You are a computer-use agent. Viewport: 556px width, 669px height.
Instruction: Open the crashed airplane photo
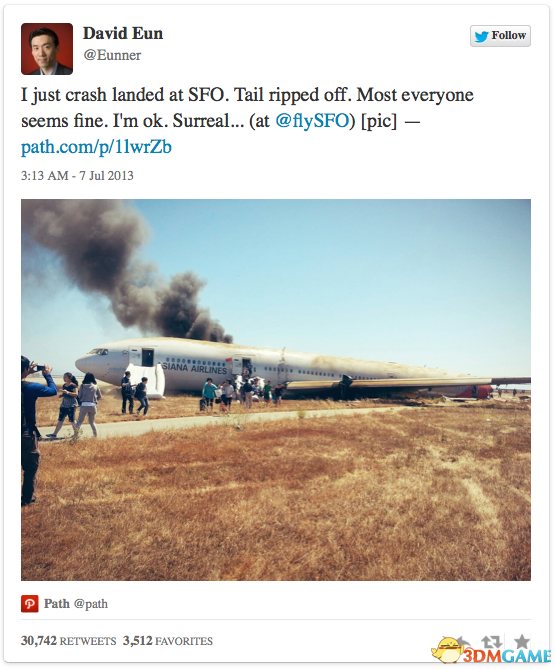(x=276, y=390)
